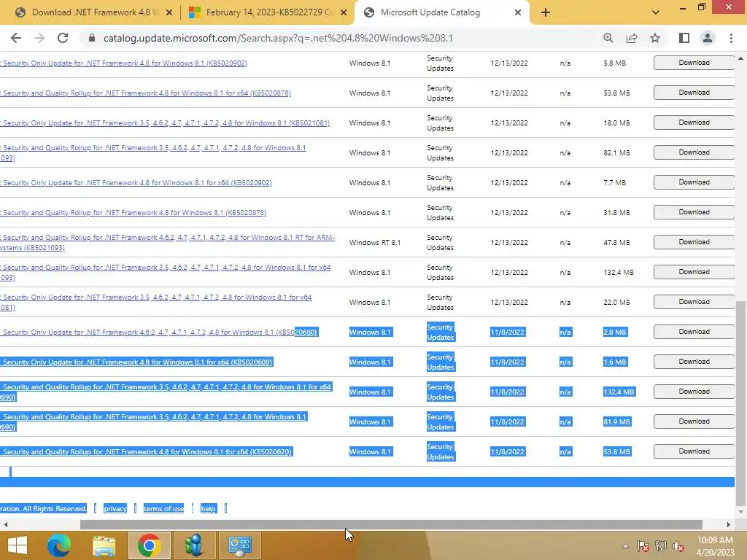The image size is (747, 560).
Task: Download the 82.1 MB rollup update
Action: 694,152
